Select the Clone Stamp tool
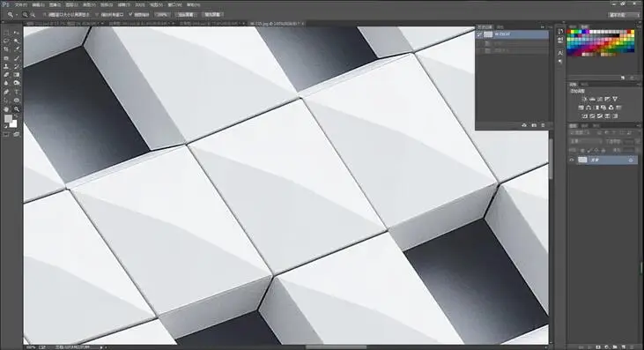 pyautogui.click(x=6, y=66)
